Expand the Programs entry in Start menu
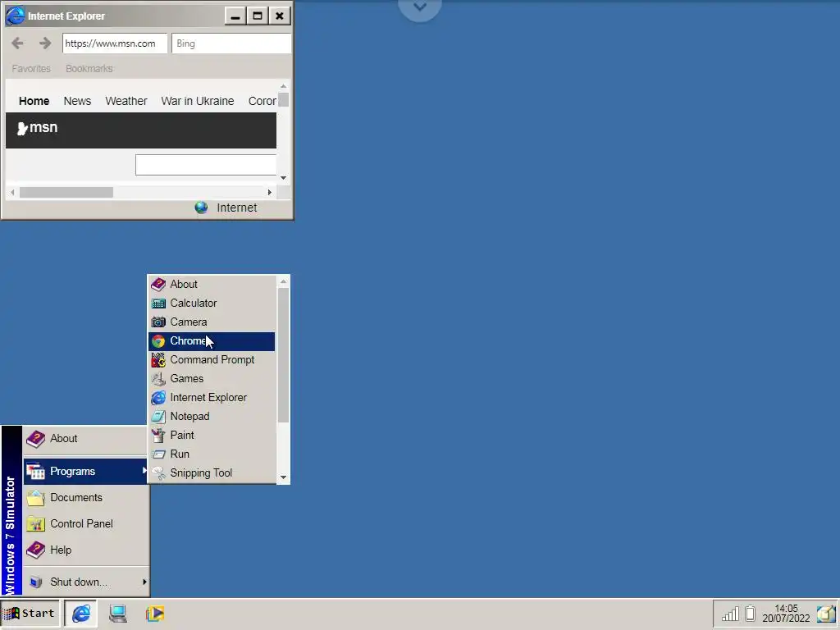 click(x=85, y=472)
